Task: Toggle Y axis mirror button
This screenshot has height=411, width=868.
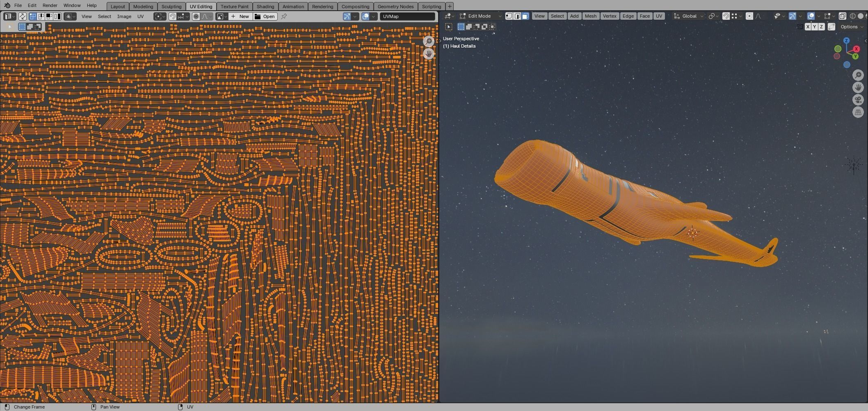Action: (x=815, y=27)
